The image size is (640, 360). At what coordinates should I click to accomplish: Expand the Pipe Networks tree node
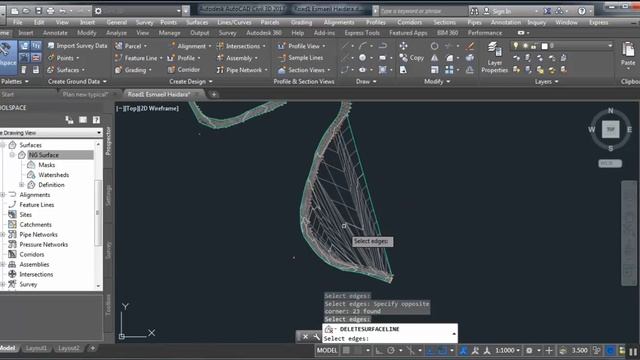point(2,235)
